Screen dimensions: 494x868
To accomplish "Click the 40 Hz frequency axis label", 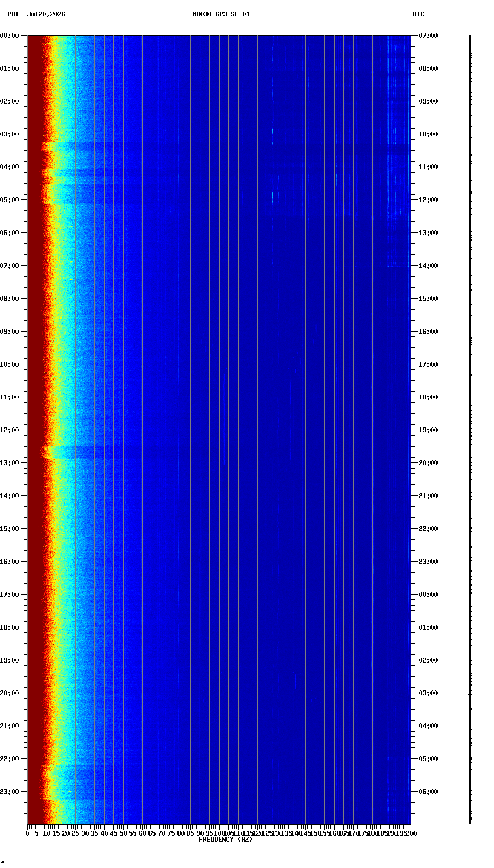I will pos(104,833).
